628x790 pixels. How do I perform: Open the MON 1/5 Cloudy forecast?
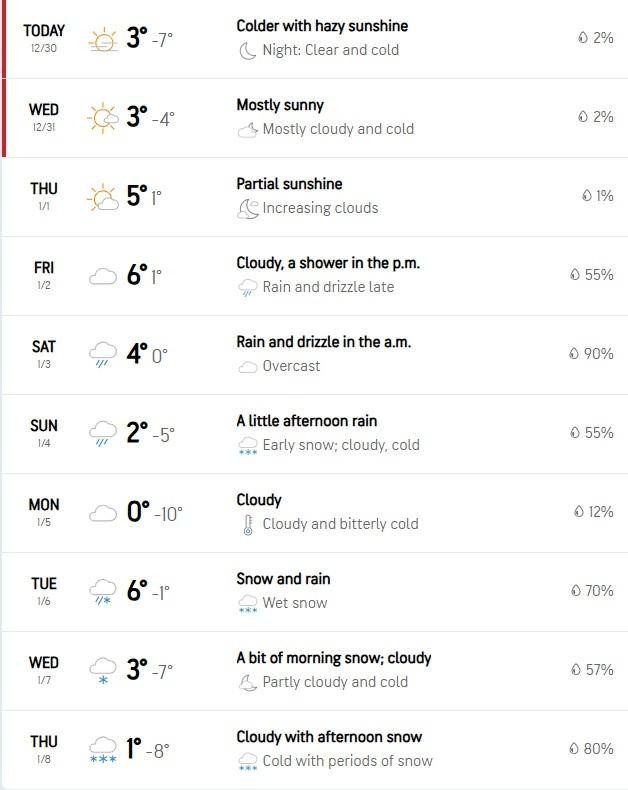[x=259, y=500]
